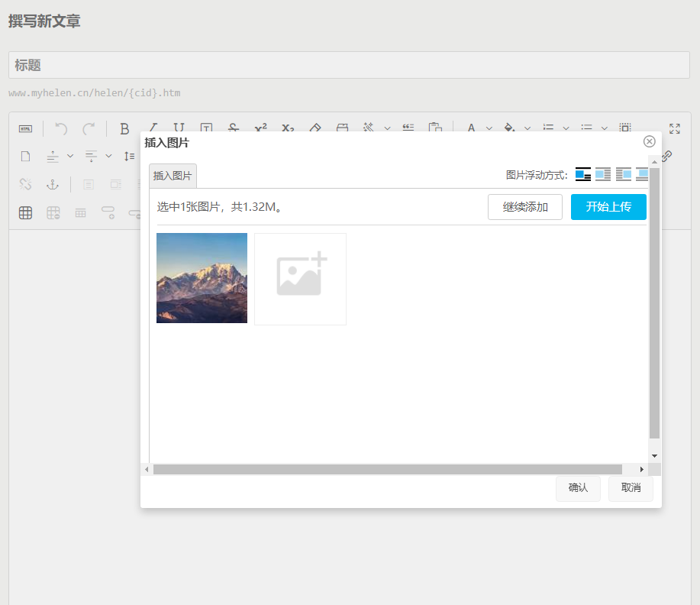Click 继续添加 to add more images
Screen dimensions: 700x605
pos(524,207)
